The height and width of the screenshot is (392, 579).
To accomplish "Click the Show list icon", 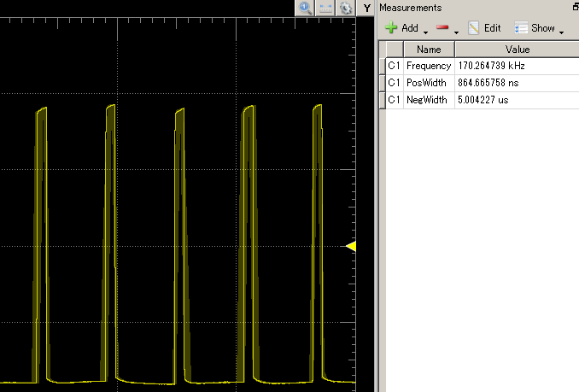I will (x=521, y=27).
